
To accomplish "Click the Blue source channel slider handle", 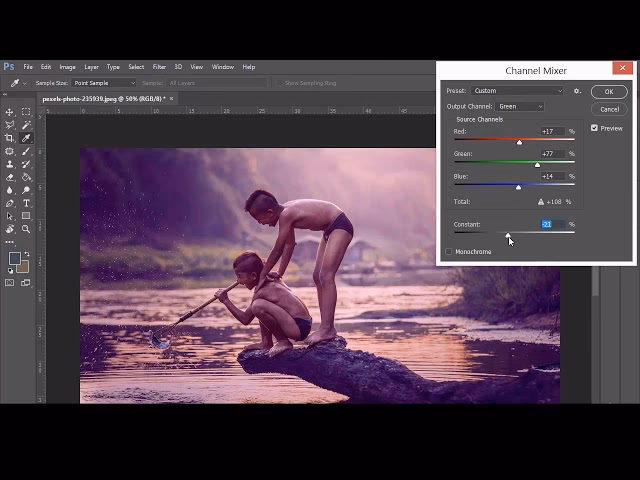I will click(518, 187).
